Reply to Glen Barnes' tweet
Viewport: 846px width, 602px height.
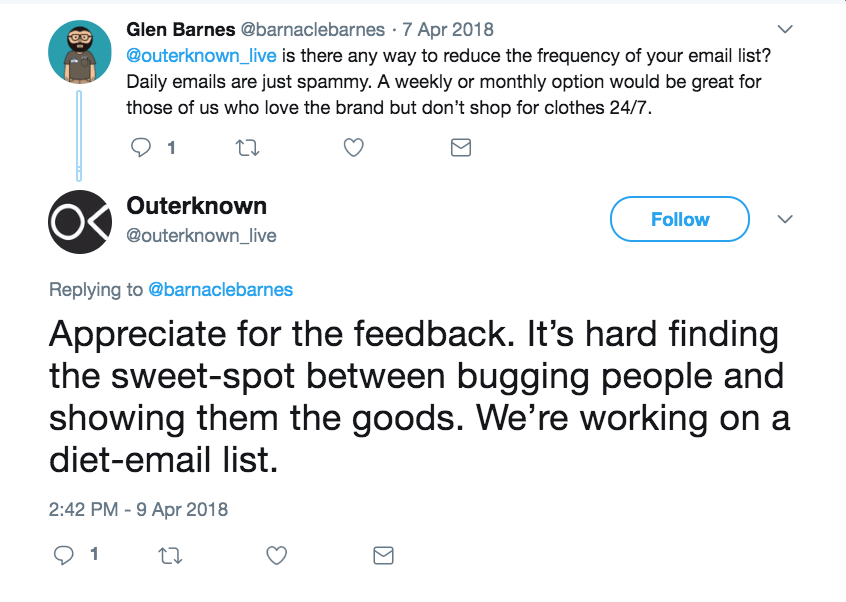[x=141, y=148]
